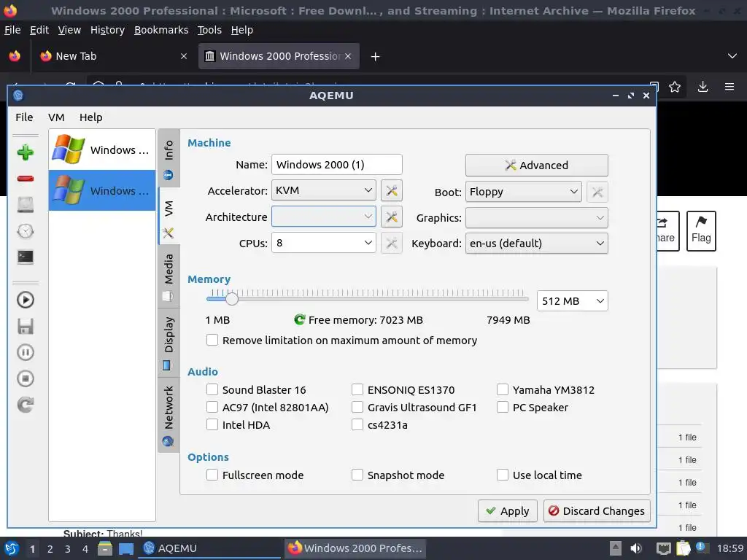Screen dimensions: 747x560
Task: Open AQEMU VM menu
Action: (56, 117)
